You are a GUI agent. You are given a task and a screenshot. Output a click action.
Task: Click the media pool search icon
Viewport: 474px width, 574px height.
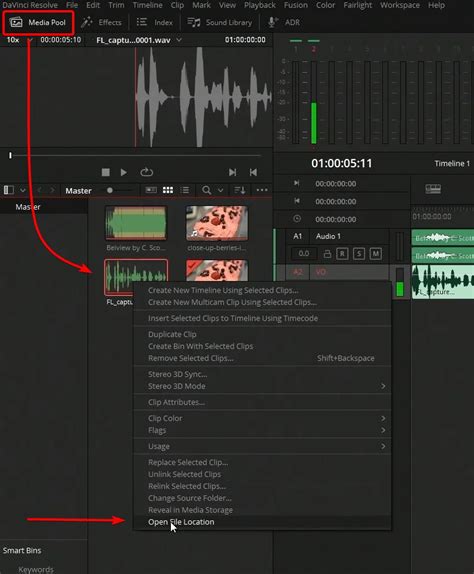click(x=206, y=190)
